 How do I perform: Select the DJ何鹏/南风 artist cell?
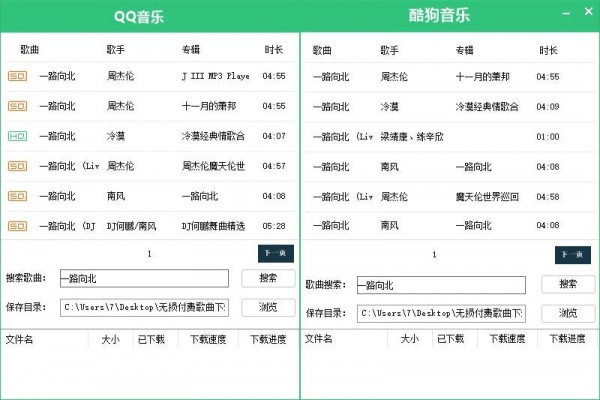[131, 226]
